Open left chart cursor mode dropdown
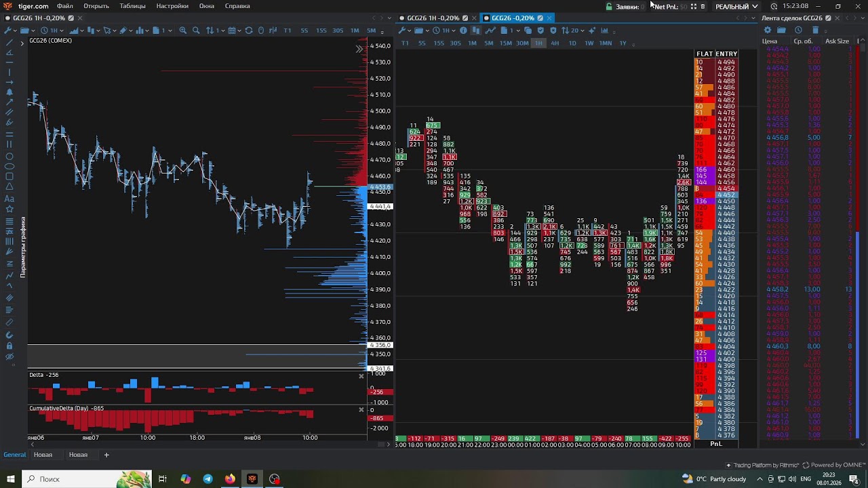The width and height of the screenshot is (868, 488). coord(109,30)
